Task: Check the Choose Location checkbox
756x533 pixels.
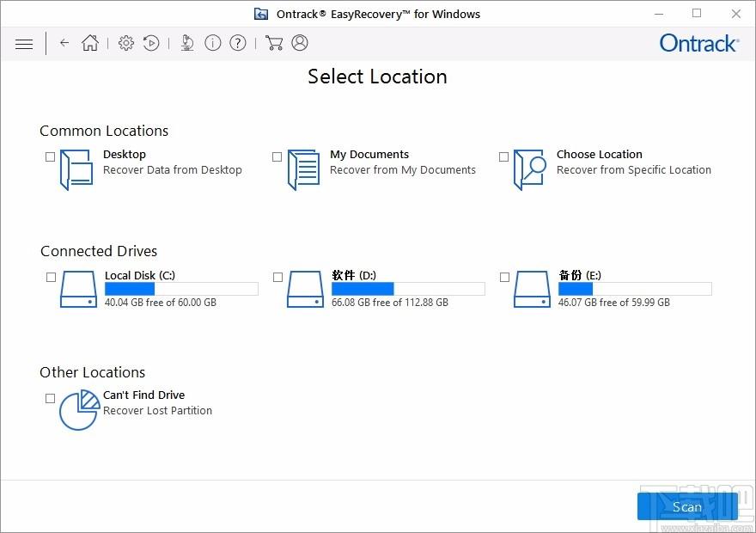Action: [503, 156]
